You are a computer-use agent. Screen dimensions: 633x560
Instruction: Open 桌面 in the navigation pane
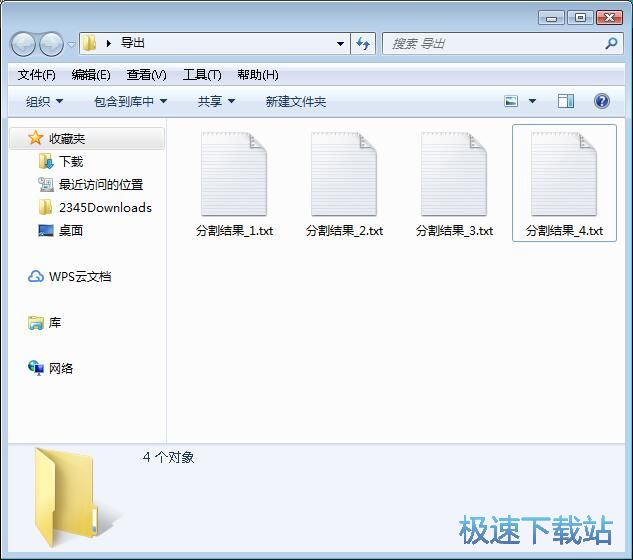point(71,231)
